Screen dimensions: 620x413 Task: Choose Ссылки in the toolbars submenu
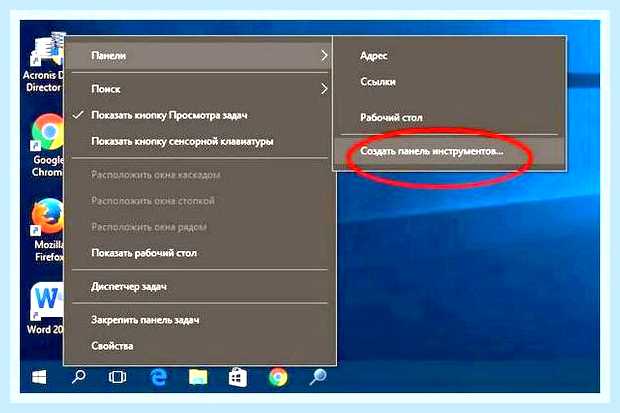[449, 82]
